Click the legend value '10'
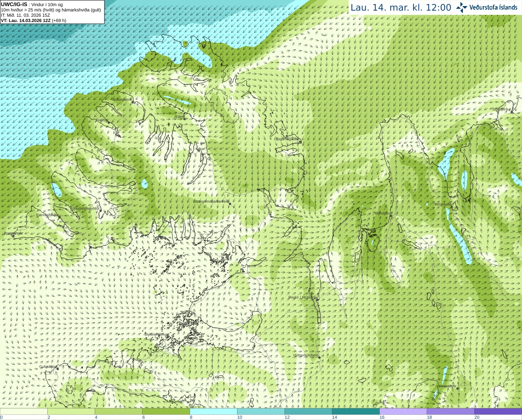The image size is (522, 420). point(240,417)
